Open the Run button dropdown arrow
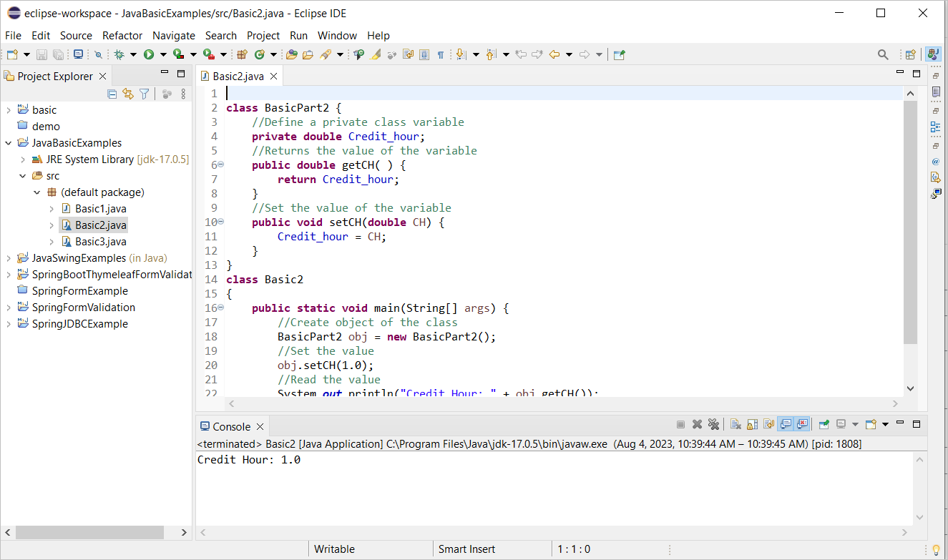 point(163,54)
